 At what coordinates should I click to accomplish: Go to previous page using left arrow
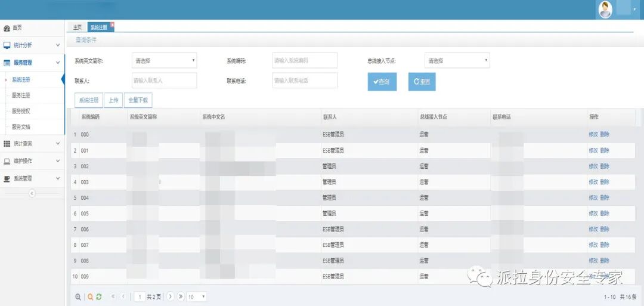tap(123, 296)
